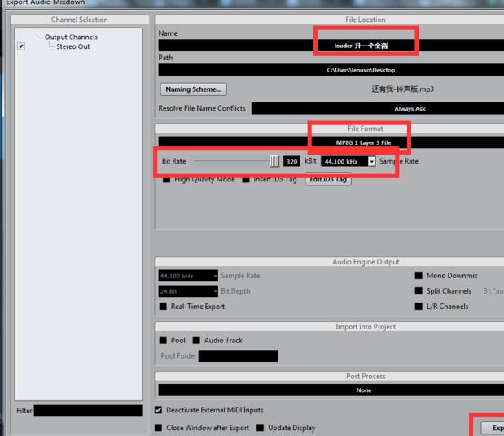
Task: Click the Path field showing Desktop
Action: 331,70
